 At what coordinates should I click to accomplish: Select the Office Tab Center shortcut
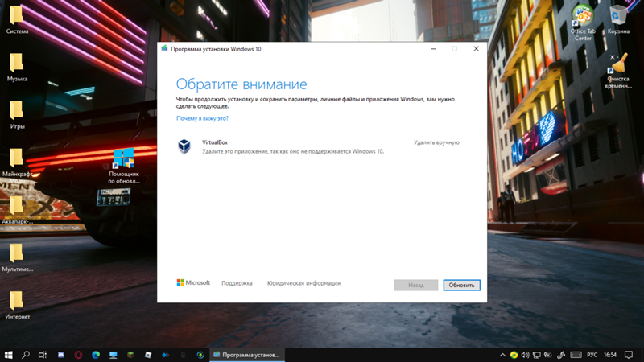[583, 23]
